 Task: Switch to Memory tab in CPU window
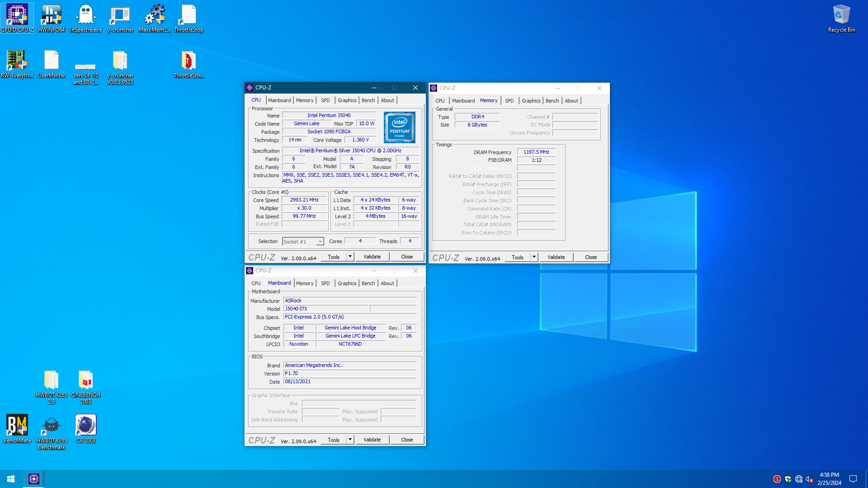click(x=305, y=100)
